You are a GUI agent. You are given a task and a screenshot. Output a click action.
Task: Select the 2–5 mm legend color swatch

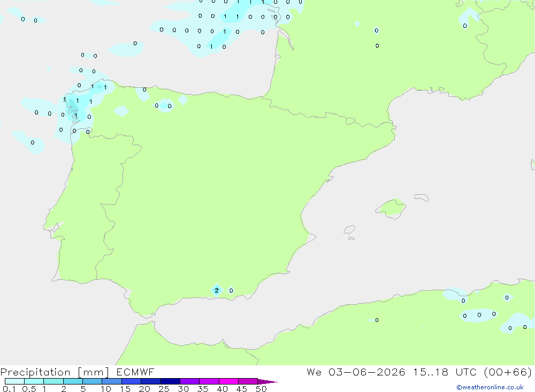(x=73, y=381)
